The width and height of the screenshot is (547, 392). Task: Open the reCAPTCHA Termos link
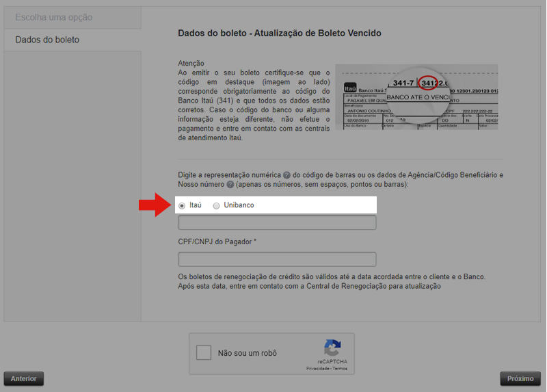pyautogui.click(x=340, y=369)
